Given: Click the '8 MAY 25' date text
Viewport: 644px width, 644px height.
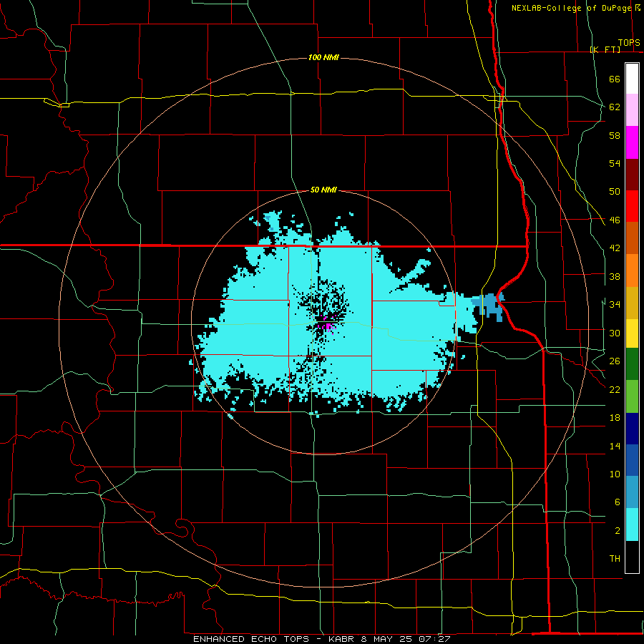Looking at the screenshot, I should tap(387, 639).
